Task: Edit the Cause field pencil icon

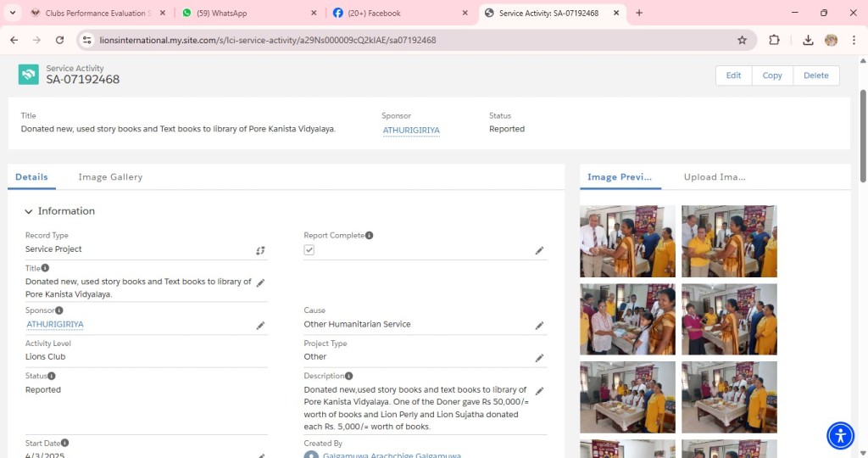Action: click(x=539, y=326)
